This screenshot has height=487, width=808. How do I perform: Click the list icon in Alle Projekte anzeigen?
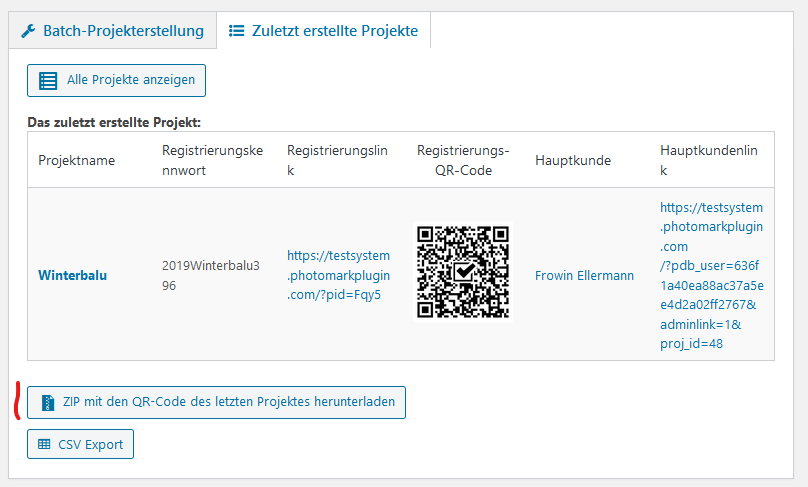point(47,80)
